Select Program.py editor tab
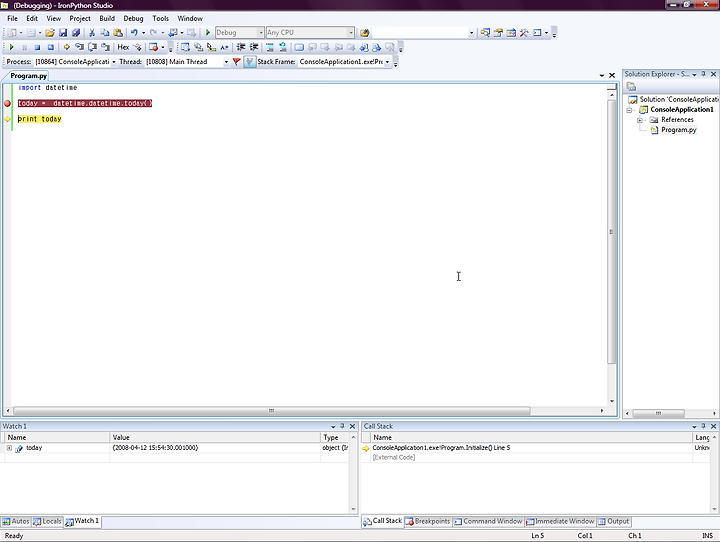 pos(28,76)
